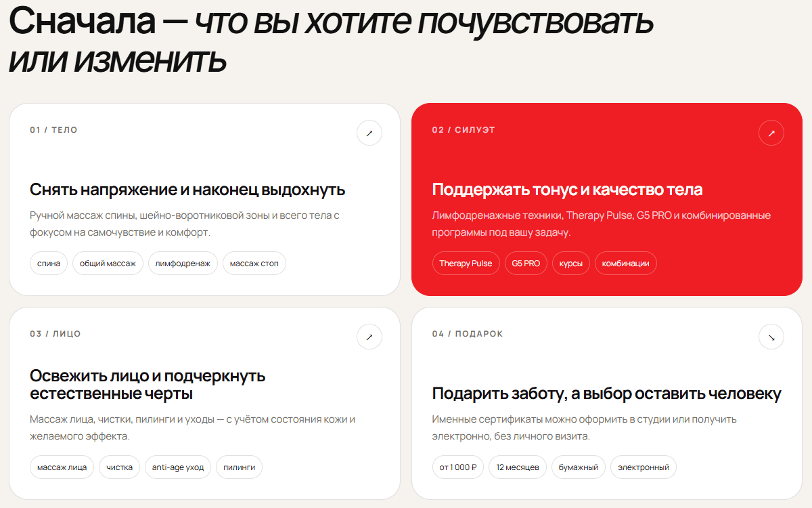The image size is (812, 508).
Task: Click the "02 / СИЛУЭТ" label
Action: [x=464, y=130]
